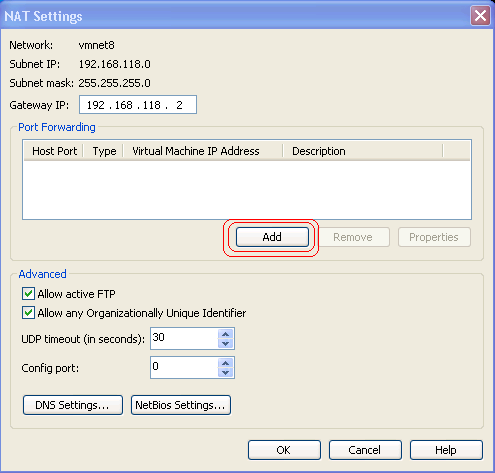Click the Add port forwarding button
This screenshot has height=473, width=495.
[x=272, y=237]
